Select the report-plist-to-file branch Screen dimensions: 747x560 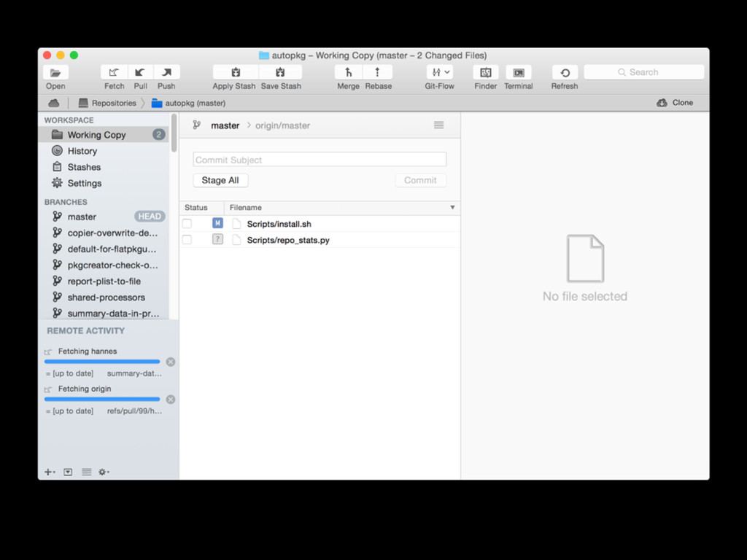click(104, 281)
